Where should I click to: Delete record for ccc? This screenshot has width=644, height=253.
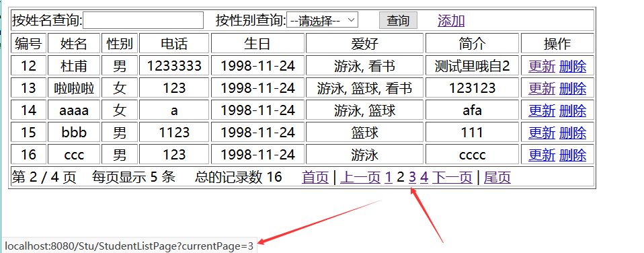[573, 155]
